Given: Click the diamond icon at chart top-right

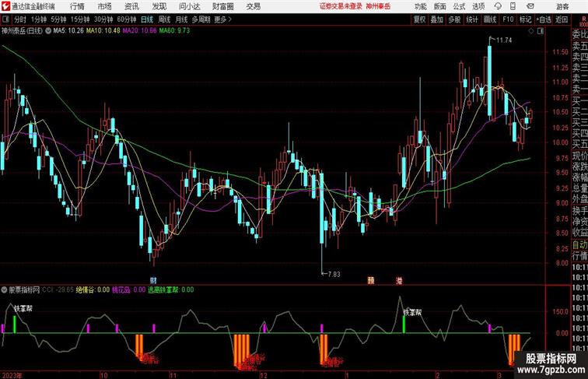Looking at the screenshot, I should (531, 31).
